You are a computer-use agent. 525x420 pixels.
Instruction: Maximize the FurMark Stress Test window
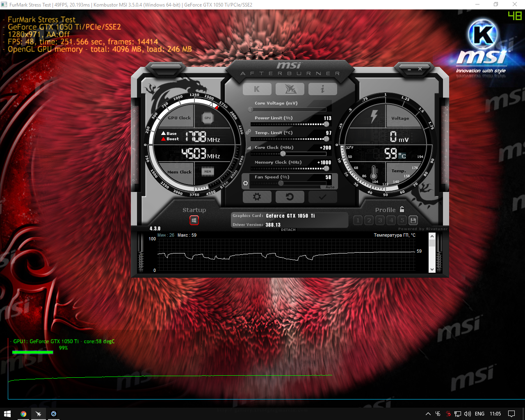[496, 5]
